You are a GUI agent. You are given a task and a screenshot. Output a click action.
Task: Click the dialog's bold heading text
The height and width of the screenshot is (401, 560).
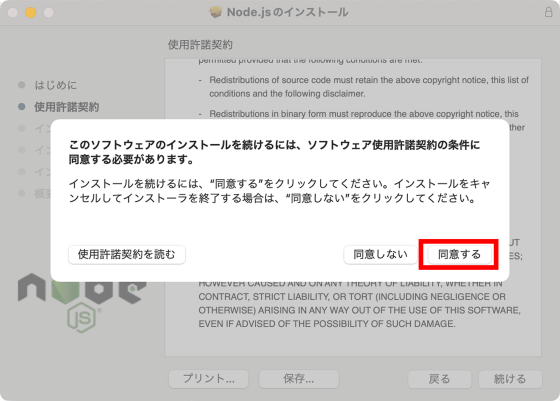(274, 152)
